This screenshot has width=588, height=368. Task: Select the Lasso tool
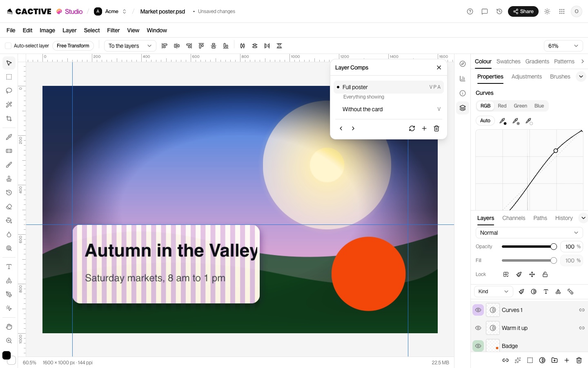pos(9,91)
